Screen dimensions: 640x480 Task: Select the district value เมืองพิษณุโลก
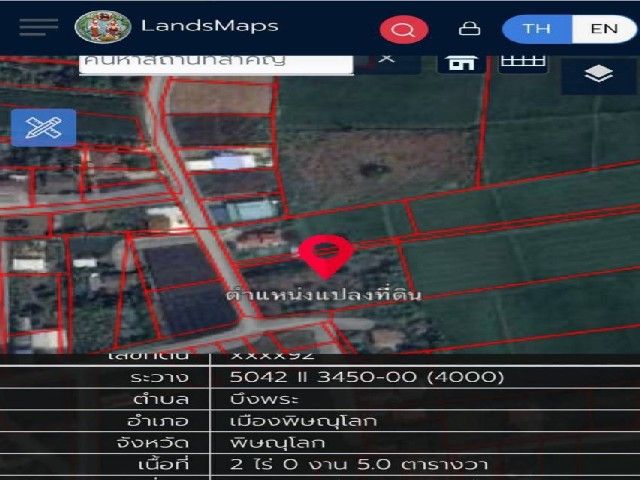pyautogui.click(x=303, y=421)
